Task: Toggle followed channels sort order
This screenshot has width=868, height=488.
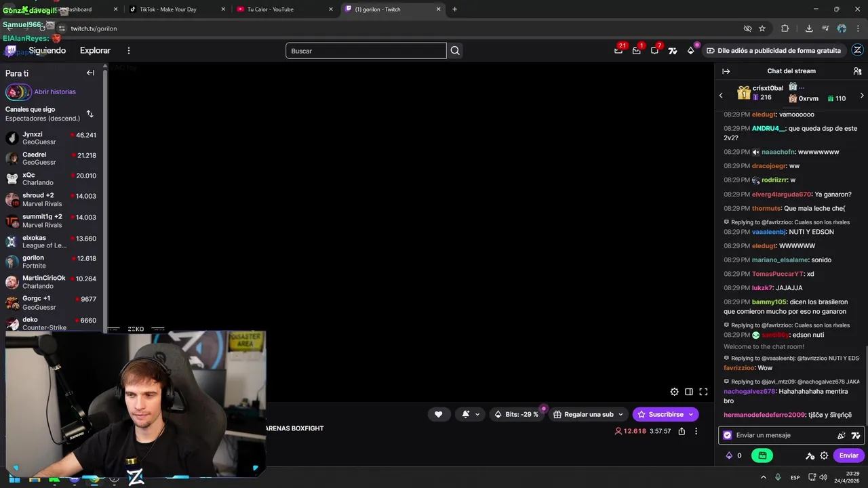Action: [90, 114]
